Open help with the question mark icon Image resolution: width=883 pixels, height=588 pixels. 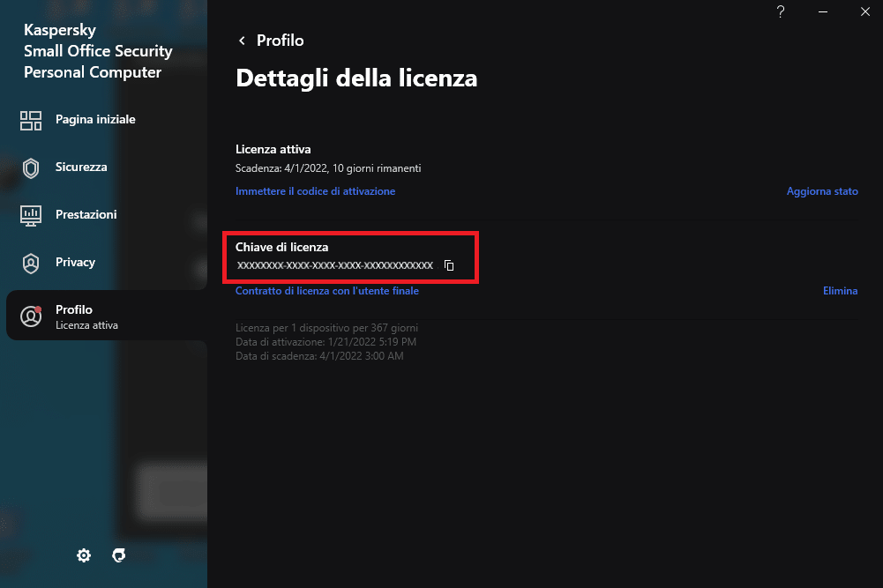[x=780, y=12]
